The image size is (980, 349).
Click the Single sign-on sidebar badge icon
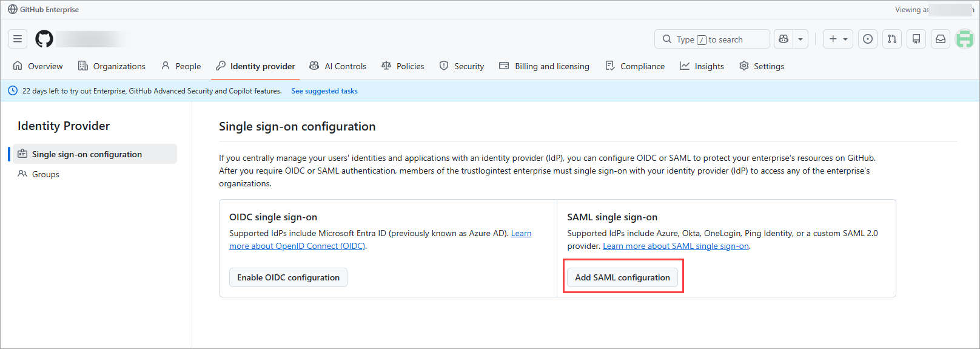(x=22, y=154)
